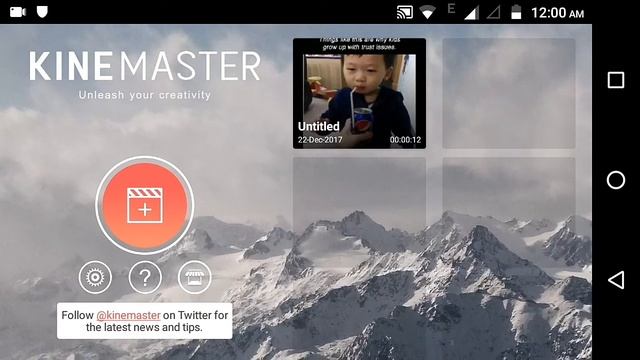This screenshot has height=360, width=640.
Task: Create a new project with red clapperboard button
Action: pyautogui.click(x=144, y=205)
